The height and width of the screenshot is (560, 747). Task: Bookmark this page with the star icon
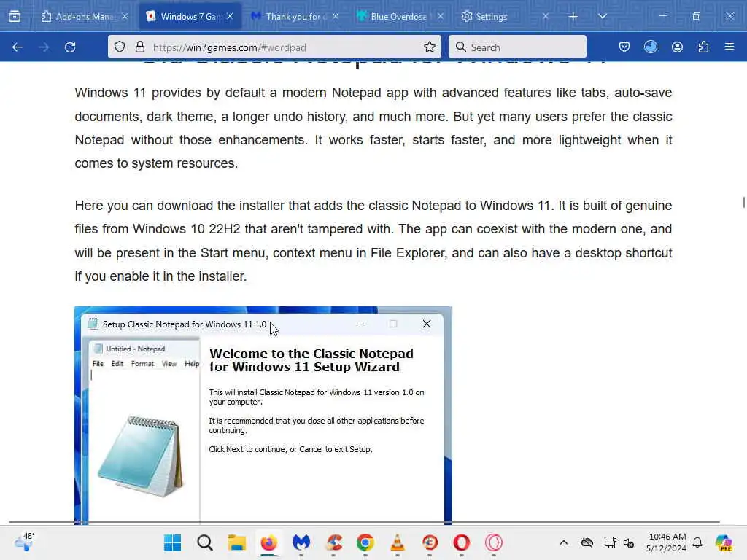coord(430,47)
